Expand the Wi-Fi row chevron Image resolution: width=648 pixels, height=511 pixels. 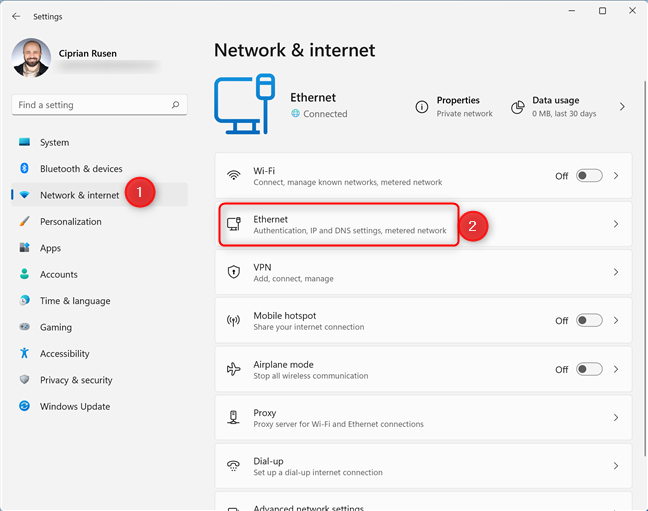[616, 176]
